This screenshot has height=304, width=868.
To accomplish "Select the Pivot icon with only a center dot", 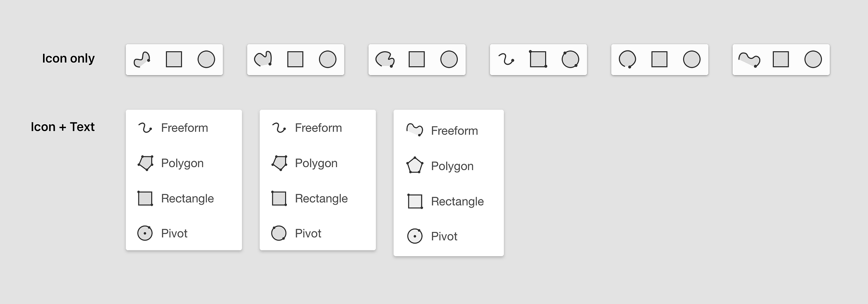I will point(415,236).
